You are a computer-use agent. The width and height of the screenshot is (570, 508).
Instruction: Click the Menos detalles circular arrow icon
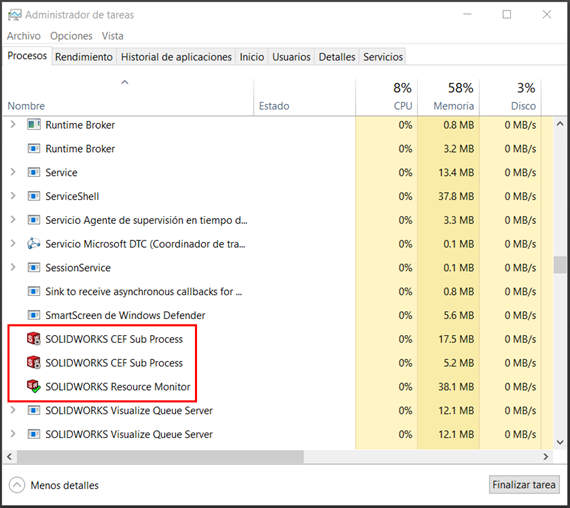17,485
